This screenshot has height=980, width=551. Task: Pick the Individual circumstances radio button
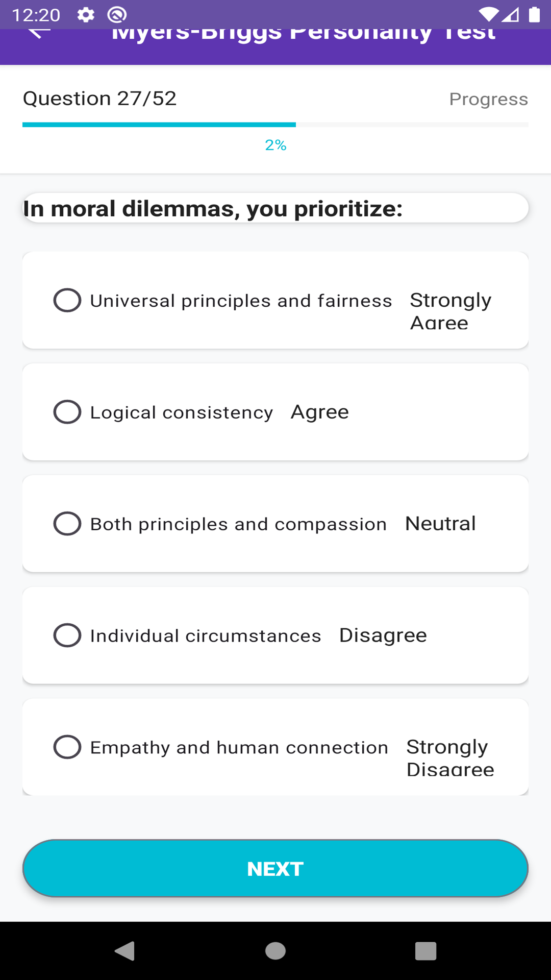click(67, 635)
